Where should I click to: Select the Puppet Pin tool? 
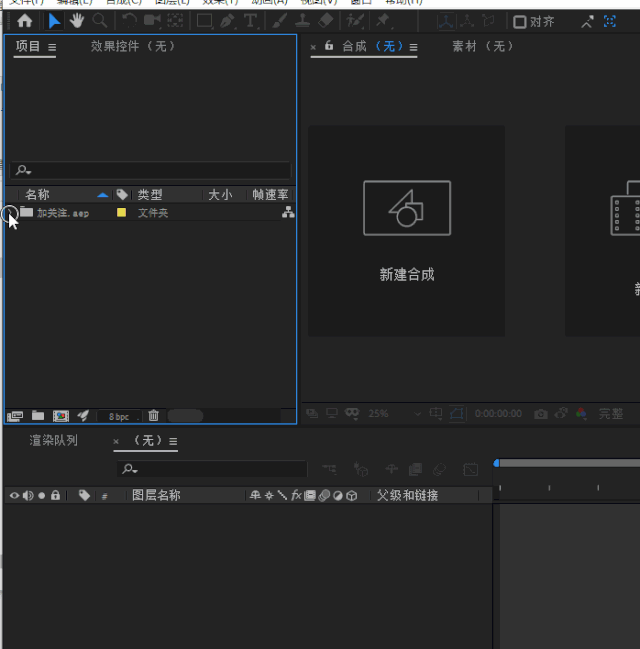pos(383,20)
